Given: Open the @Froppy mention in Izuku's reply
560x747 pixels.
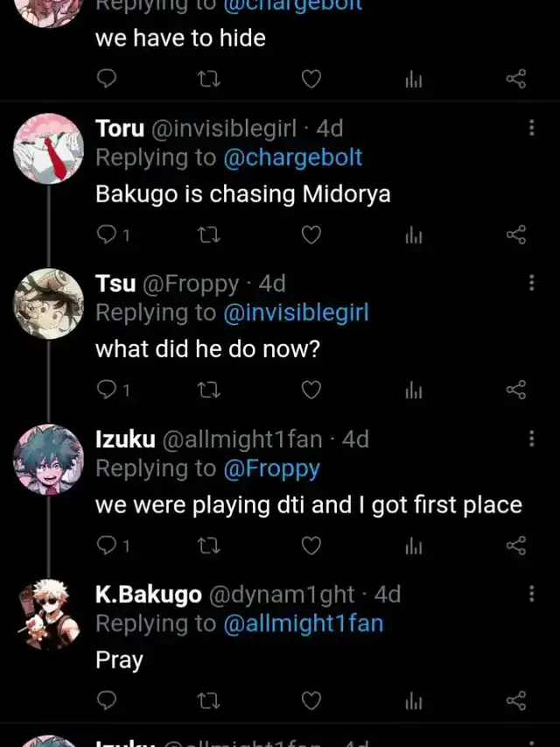Looking at the screenshot, I should click(x=271, y=469).
